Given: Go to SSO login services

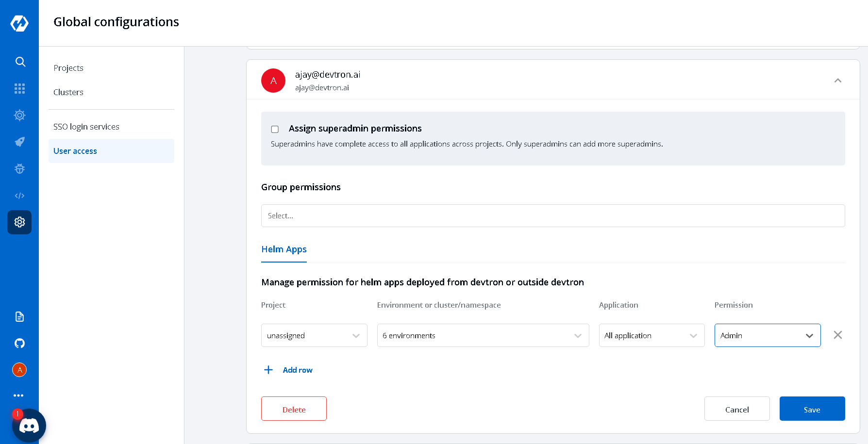Looking at the screenshot, I should [x=86, y=127].
